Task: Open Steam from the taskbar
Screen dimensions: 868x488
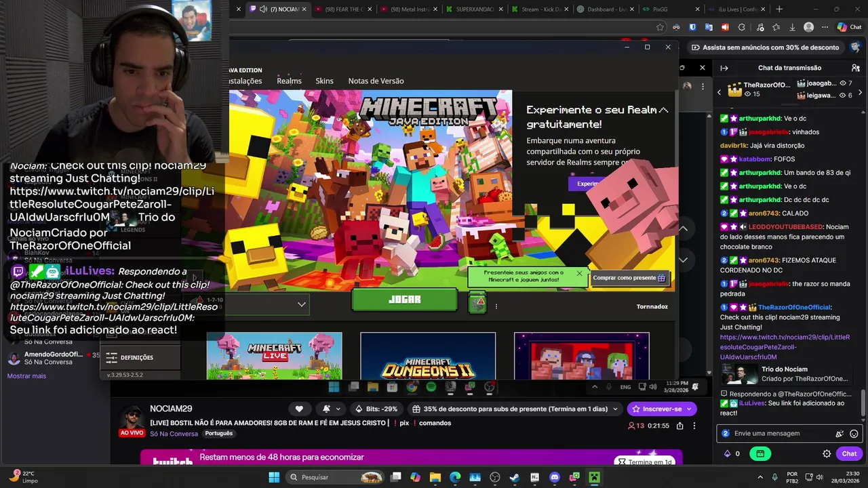Action: point(515,477)
